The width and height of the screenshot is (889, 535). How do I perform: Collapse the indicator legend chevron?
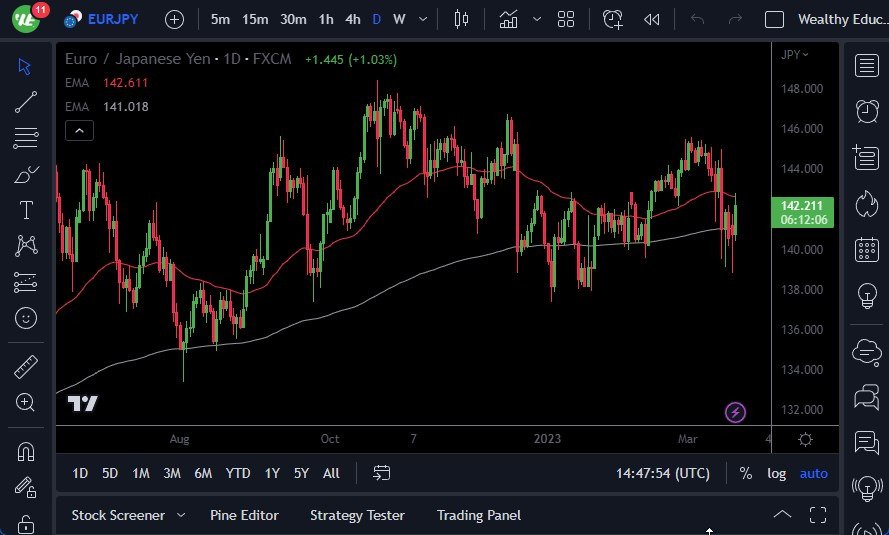(x=79, y=130)
